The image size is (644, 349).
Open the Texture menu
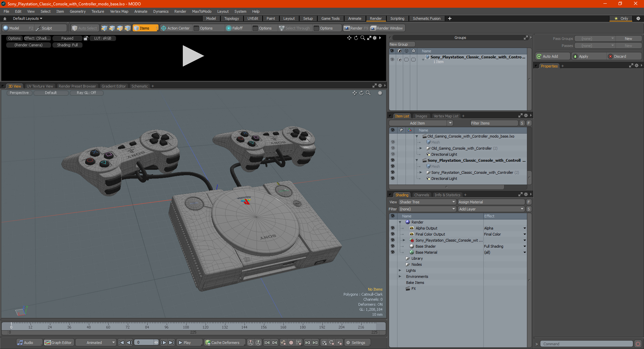click(x=98, y=11)
